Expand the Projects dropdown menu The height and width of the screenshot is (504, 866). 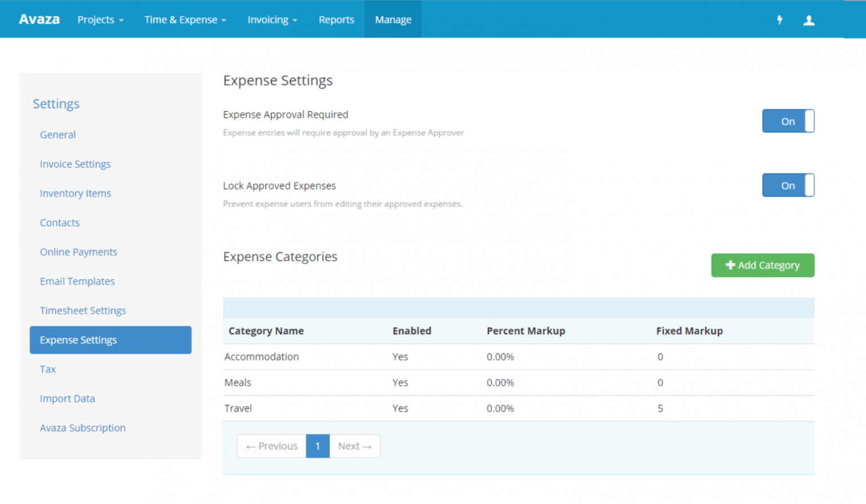click(x=100, y=20)
